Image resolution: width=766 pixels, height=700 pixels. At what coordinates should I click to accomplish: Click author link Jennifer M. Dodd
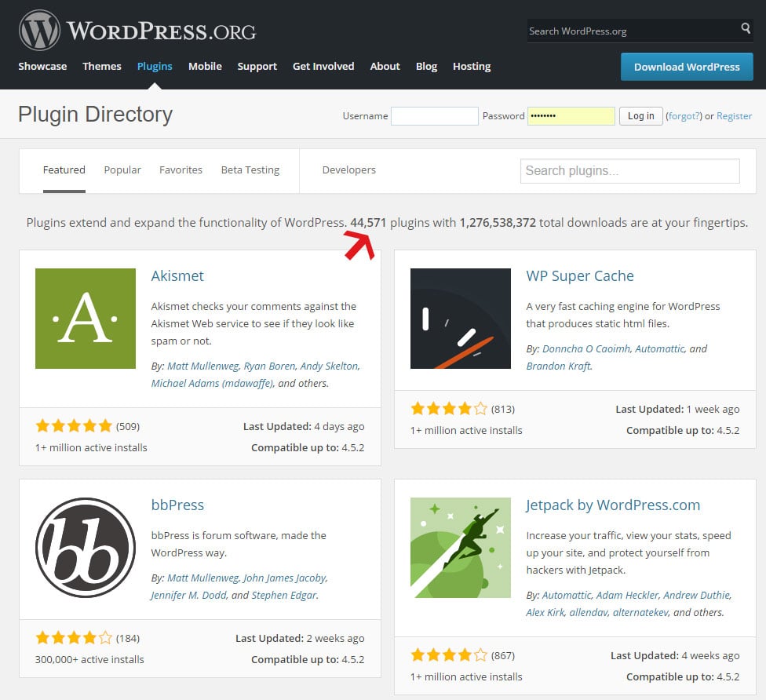tap(188, 595)
